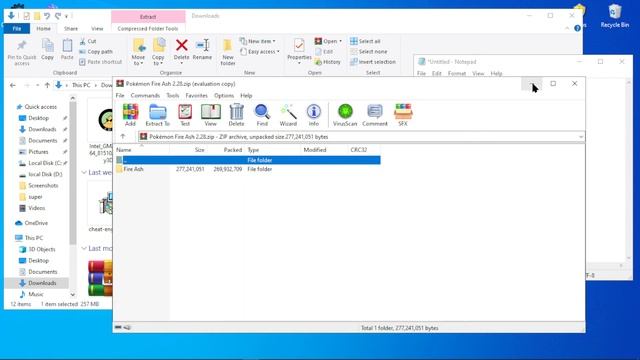Expand the Easy access dropdown in Explorer
Image resolution: width=640 pixels, height=360 pixels.
tap(260, 51)
